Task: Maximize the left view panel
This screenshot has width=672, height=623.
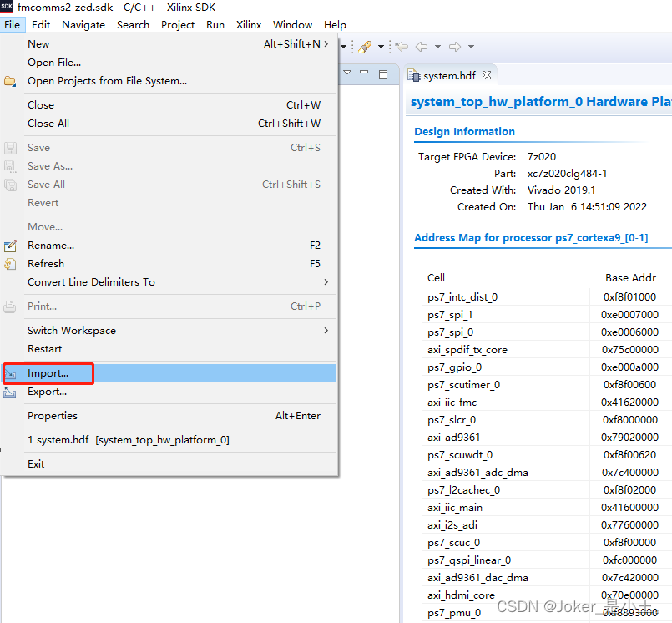Action: [x=383, y=74]
